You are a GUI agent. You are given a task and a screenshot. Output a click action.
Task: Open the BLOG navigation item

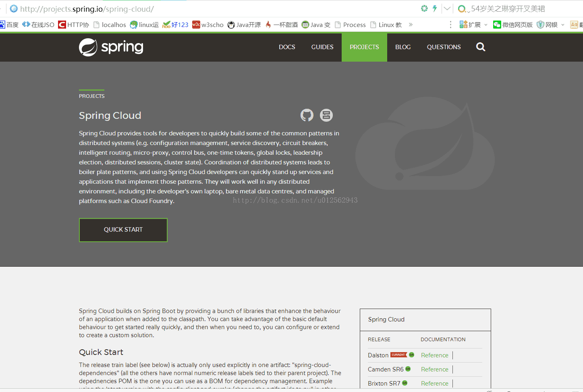tap(403, 47)
